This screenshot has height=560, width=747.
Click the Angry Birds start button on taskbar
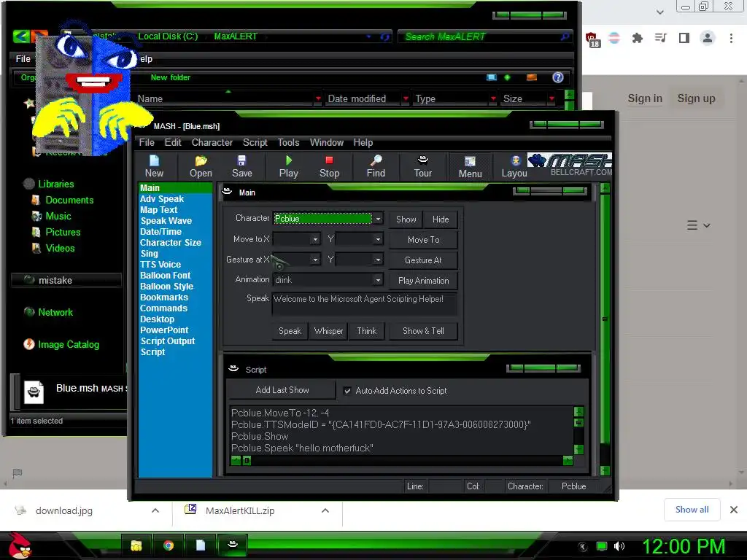point(20,545)
